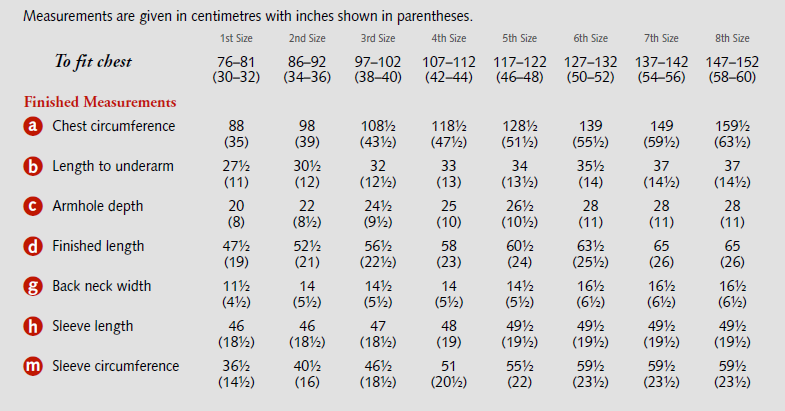The height and width of the screenshot is (411, 785).
Task: Select the 'To fit chest' label
Action: pyautogui.click(x=93, y=62)
